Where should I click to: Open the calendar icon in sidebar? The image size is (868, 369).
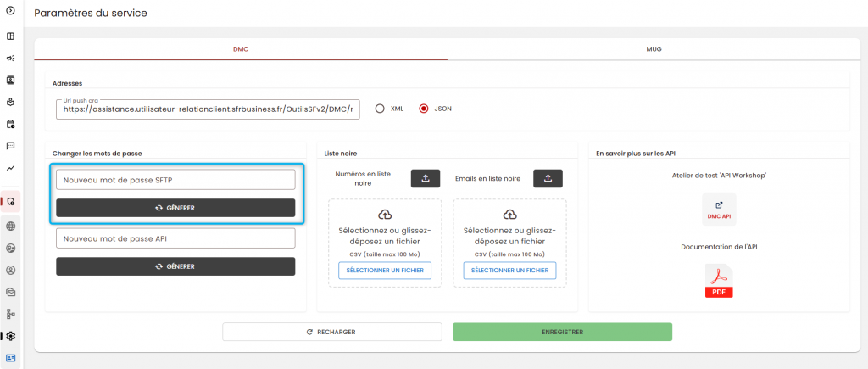(10, 124)
